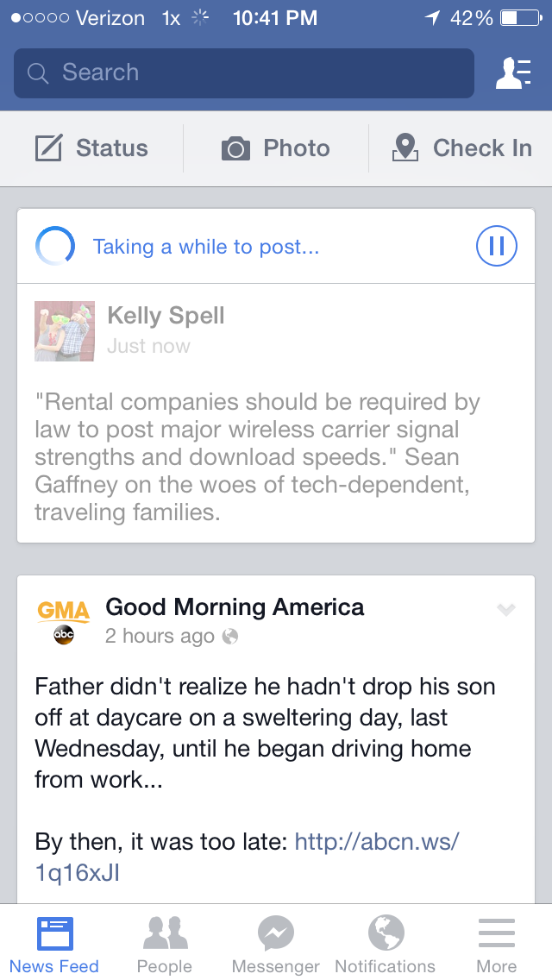The height and width of the screenshot is (980, 552).
Task: Tap the Check In location pin icon
Action: (405, 148)
